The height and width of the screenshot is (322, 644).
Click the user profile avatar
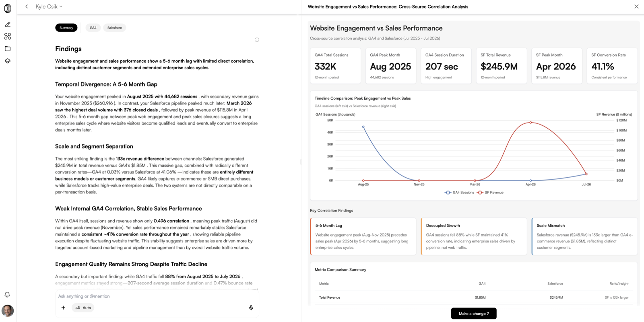tap(8, 311)
